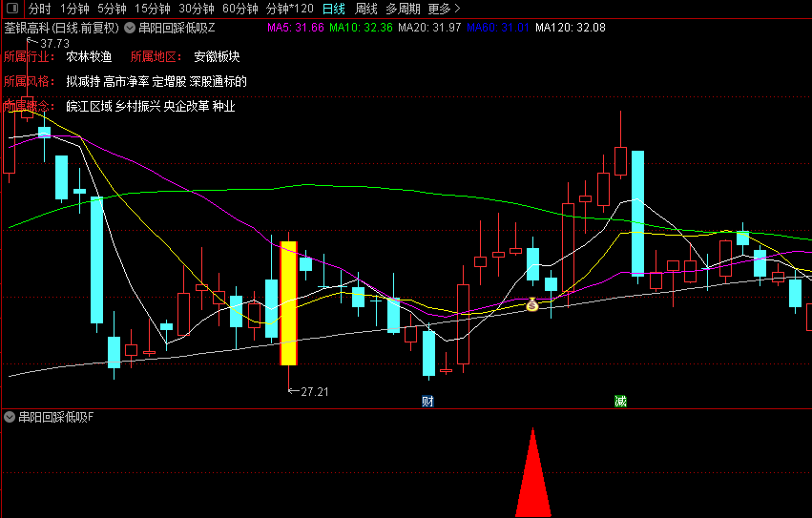812x518 pixels.
Task: Expand the 串阳回踩低吸Z indicator dropdown arrow
Action: pos(130,28)
